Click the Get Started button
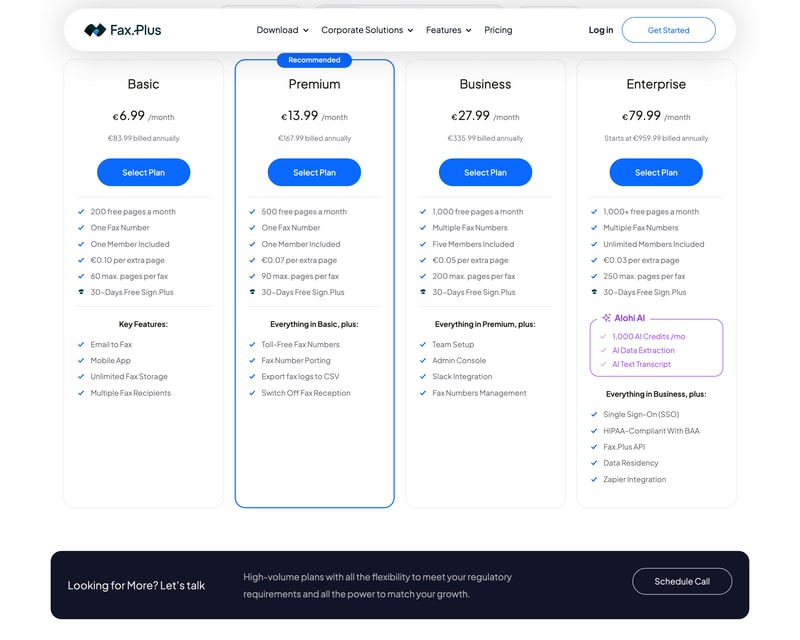800x640 pixels. [668, 30]
